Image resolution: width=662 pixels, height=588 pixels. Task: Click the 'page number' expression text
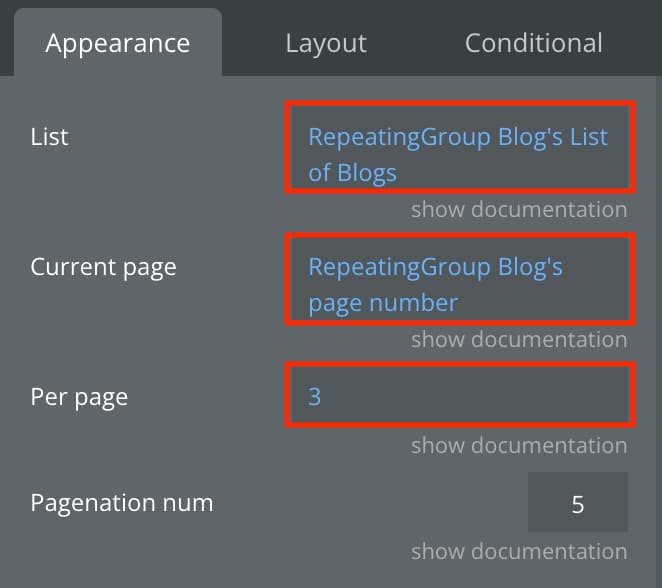[383, 303]
